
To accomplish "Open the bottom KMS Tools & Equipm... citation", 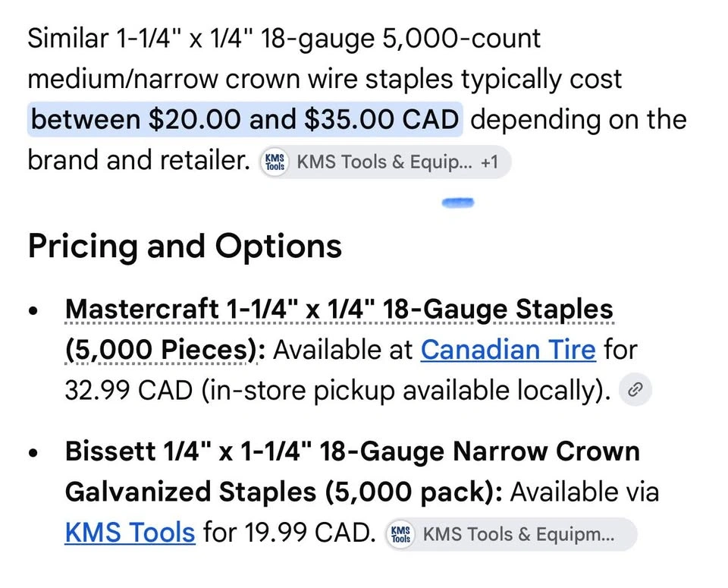I will click(x=512, y=534).
